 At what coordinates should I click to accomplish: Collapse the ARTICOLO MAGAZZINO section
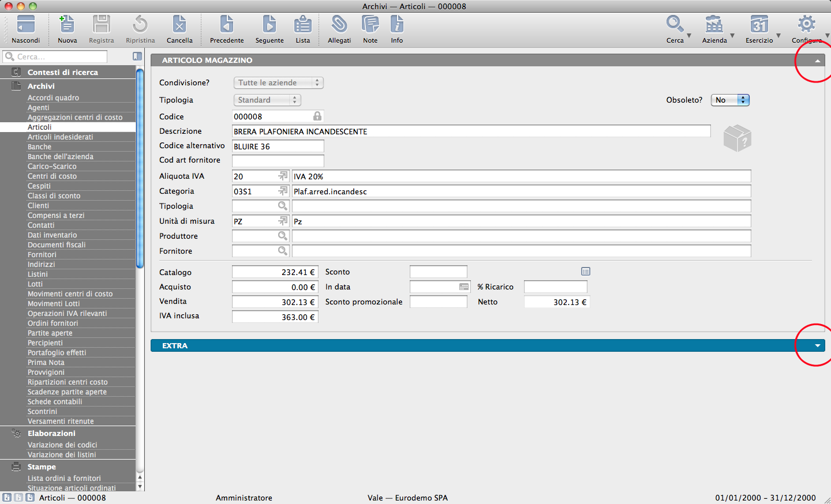point(817,61)
